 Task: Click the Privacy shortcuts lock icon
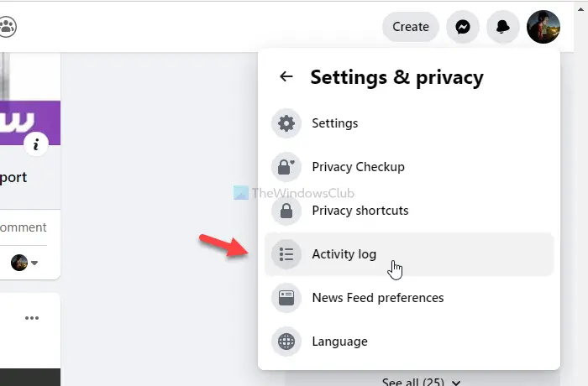tap(286, 211)
